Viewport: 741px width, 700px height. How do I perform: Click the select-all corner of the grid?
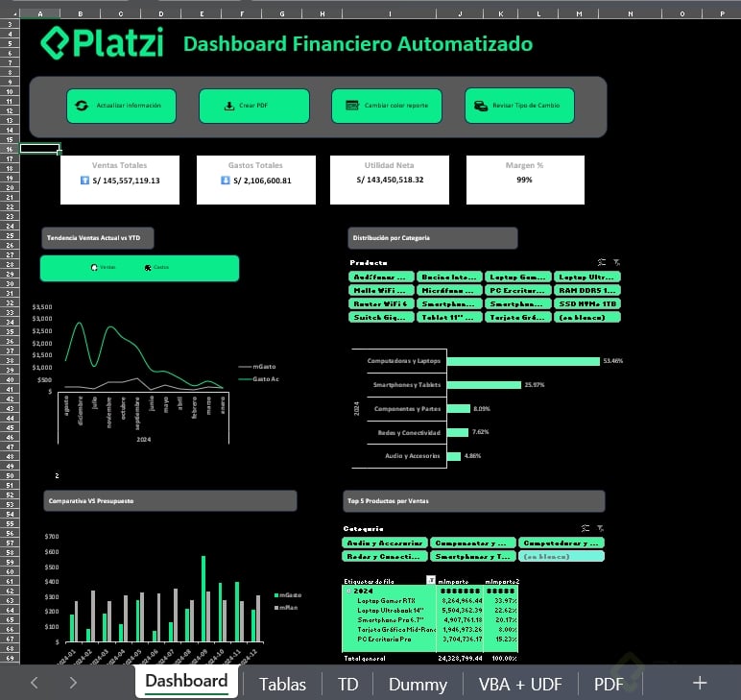click(x=10, y=13)
